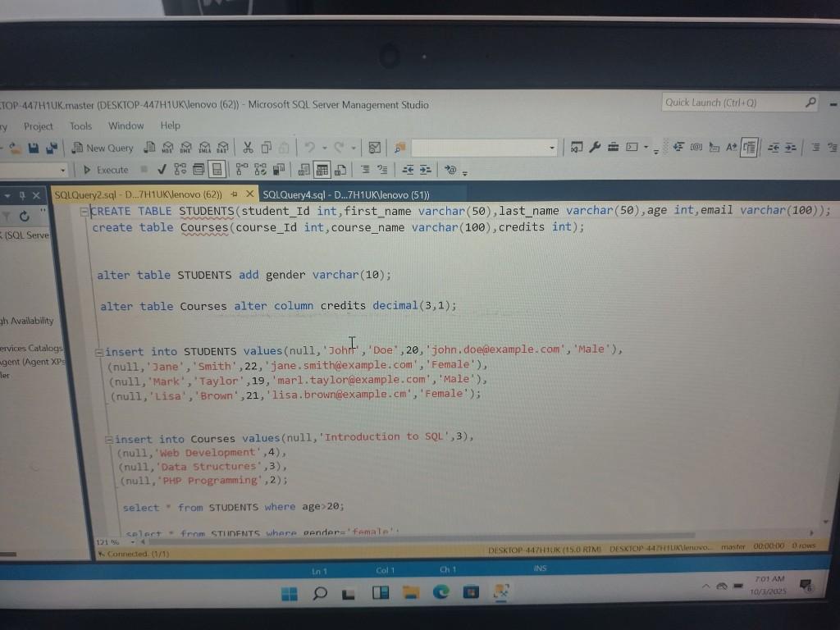Switch to SQLQuery4.sql tab

click(x=346, y=195)
